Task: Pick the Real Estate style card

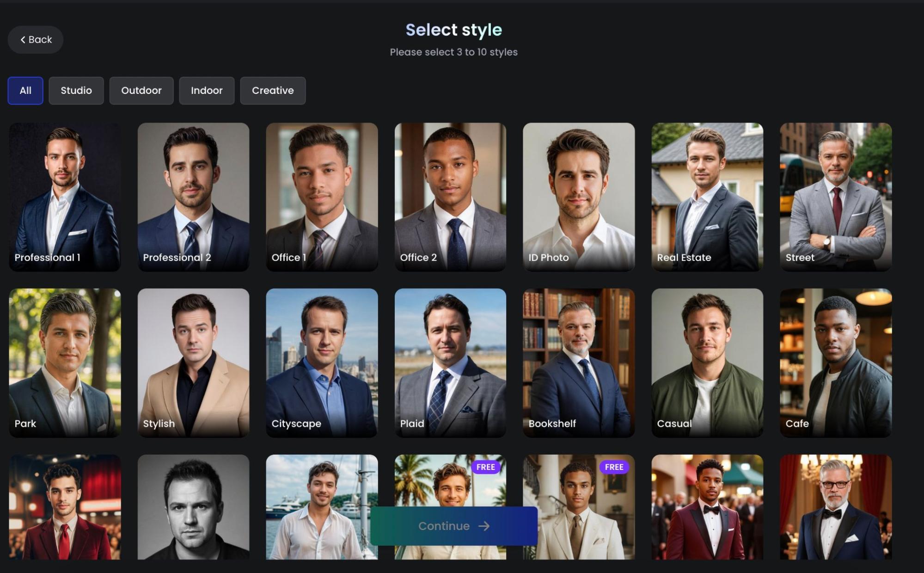Action: (707, 197)
